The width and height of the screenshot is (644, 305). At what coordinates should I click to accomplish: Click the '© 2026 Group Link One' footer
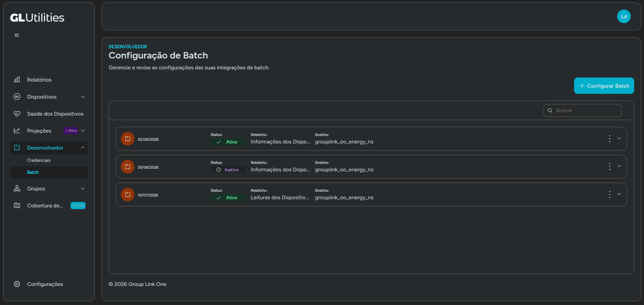tap(137, 284)
